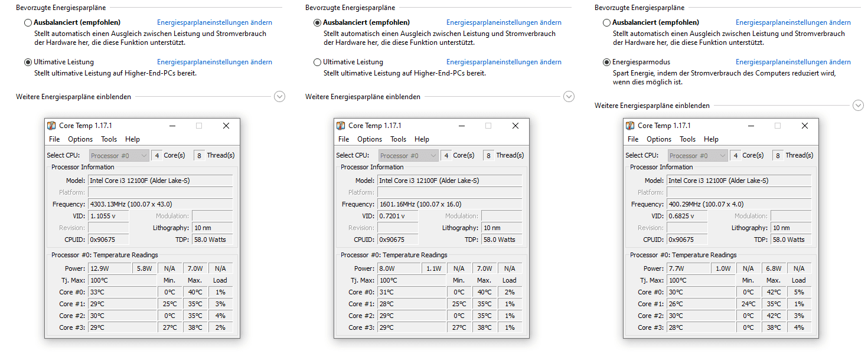Click the Power reading 7.7W

[x=689, y=268]
